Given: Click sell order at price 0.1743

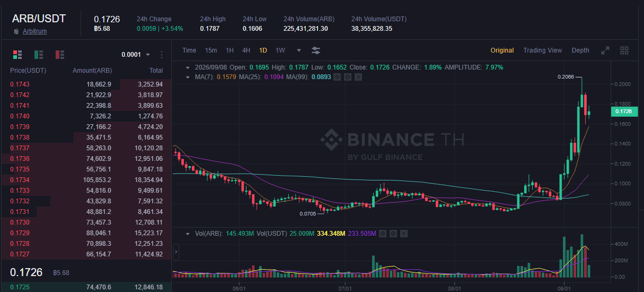Looking at the screenshot, I should (86, 84).
